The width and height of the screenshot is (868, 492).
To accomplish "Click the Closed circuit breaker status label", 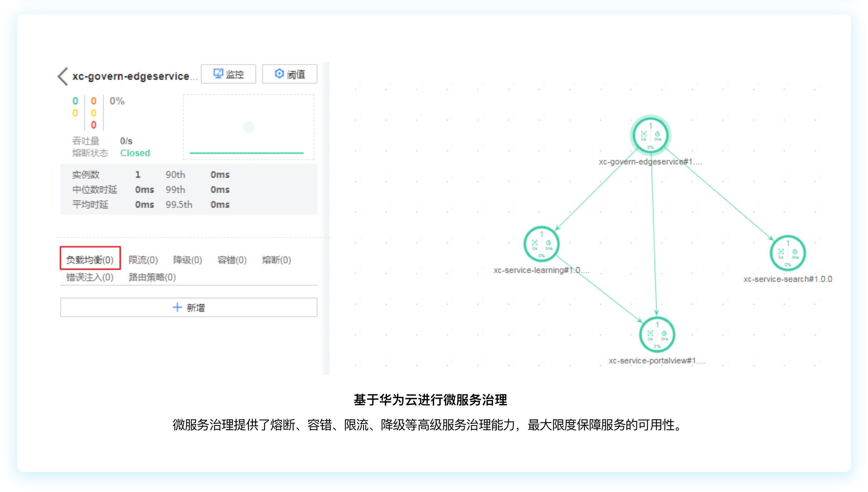I will click(x=135, y=153).
